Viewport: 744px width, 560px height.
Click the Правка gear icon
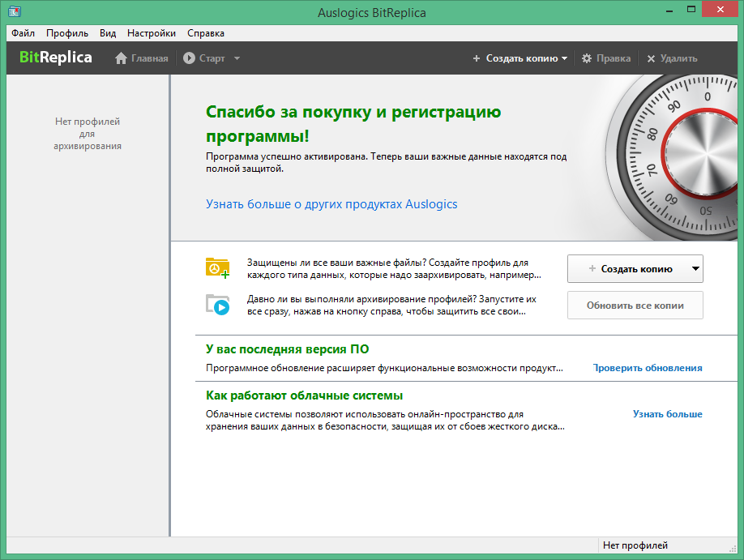click(587, 58)
